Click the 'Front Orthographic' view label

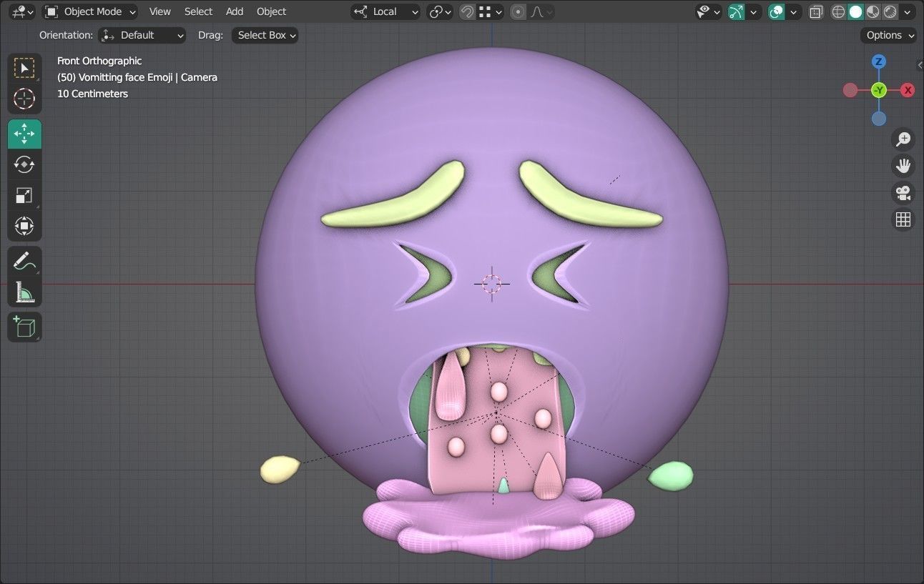(99, 61)
